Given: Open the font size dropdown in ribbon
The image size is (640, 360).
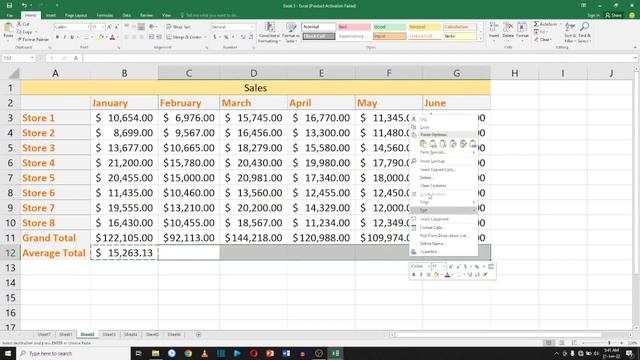Looking at the screenshot, I should (102, 27).
